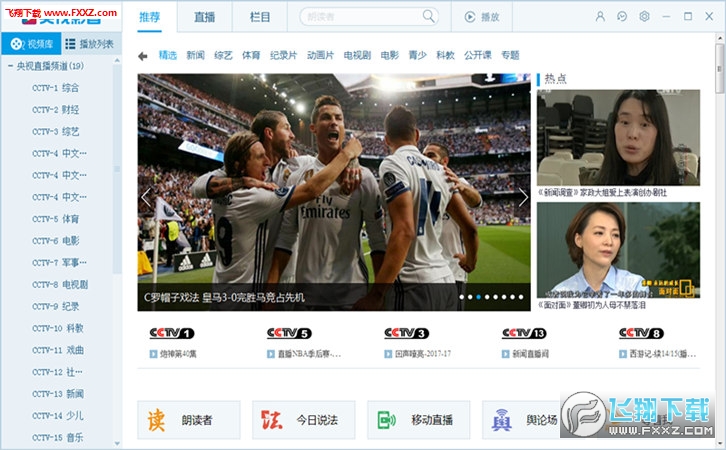
Task: Select CCTV-9 纪录 in channel list
Action: 56,306
